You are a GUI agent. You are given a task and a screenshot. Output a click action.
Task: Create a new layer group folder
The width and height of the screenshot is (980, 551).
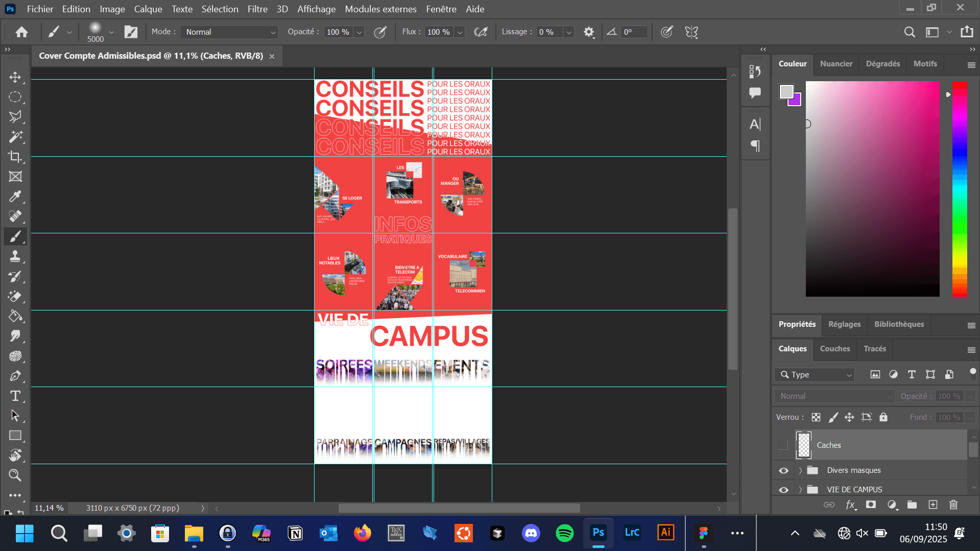pyautogui.click(x=912, y=505)
